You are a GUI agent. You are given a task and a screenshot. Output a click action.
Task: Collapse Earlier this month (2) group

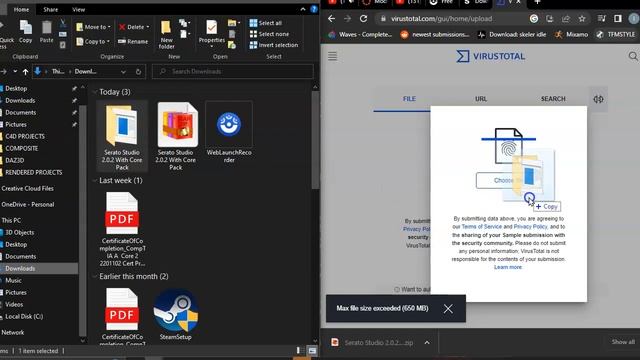click(x=95, y=276)
